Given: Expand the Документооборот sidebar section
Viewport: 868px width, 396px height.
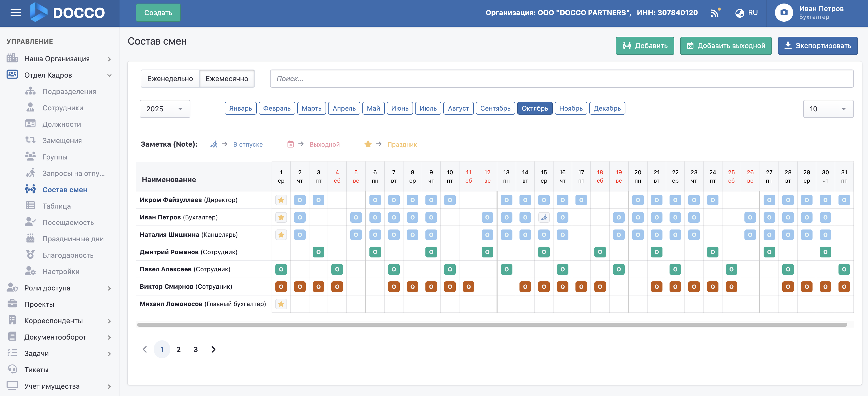Looking at the screenshot, I should (55, 337).
